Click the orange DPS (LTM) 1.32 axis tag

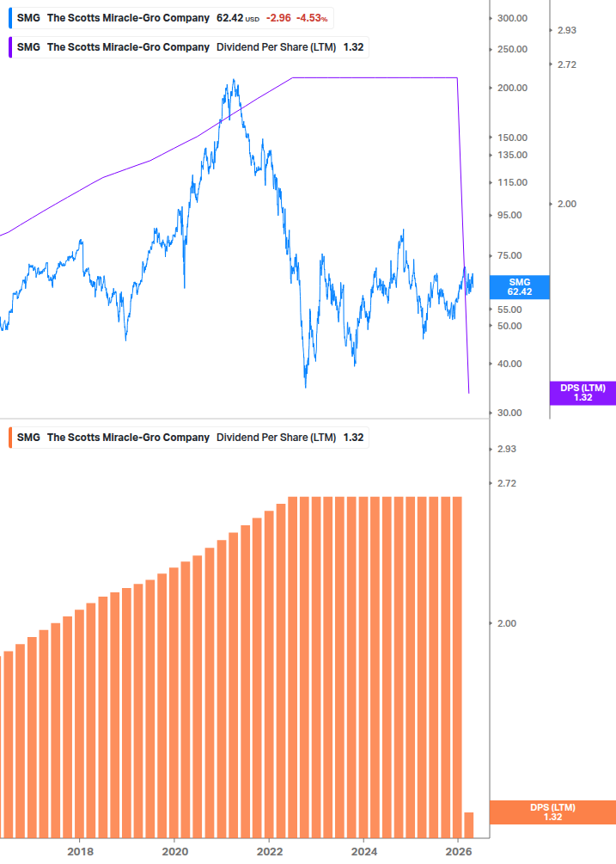click(552, 812)
